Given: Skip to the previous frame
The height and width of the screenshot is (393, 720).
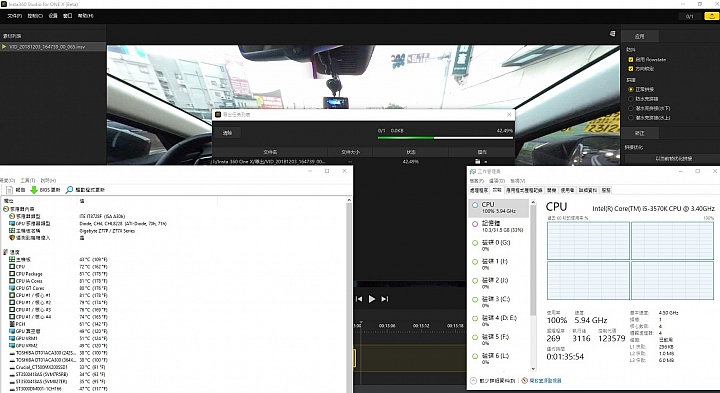Looking at the screenshot, I should (359, 299).
